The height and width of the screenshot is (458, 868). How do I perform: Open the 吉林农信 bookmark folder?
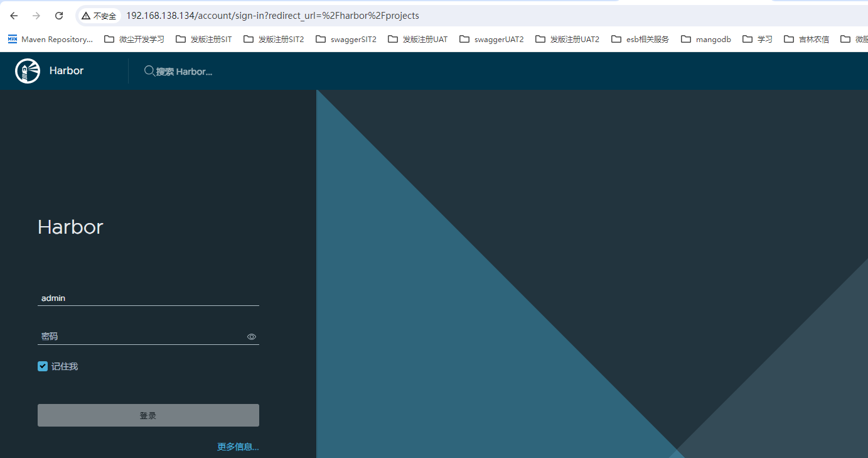point(806,39)
